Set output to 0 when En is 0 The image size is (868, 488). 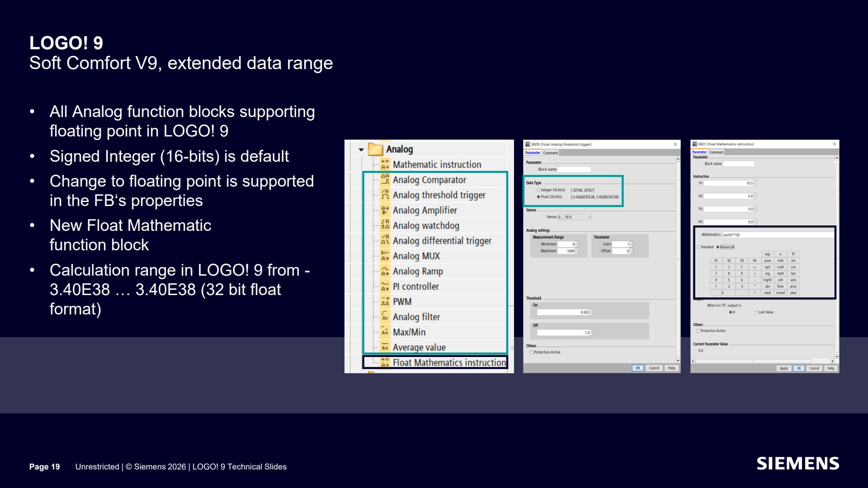point(731,312)
